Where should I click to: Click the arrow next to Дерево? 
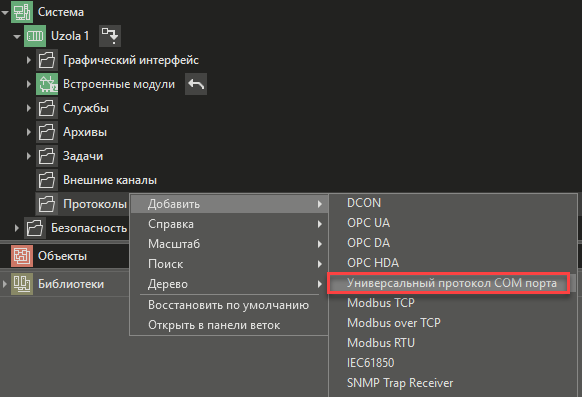pyautogui.click(x=320, y=284)
